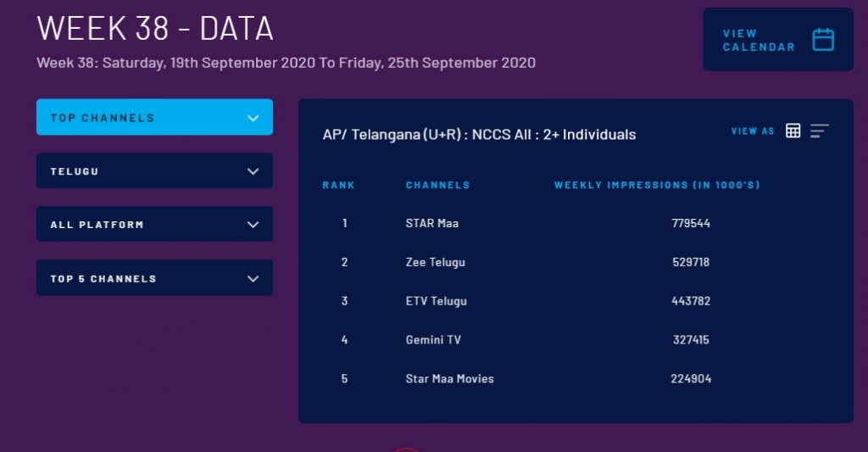Click the All Platform chevron arrow
This screenshot has width=868, height=452.
pyautogui.click(x=253, y=225)
